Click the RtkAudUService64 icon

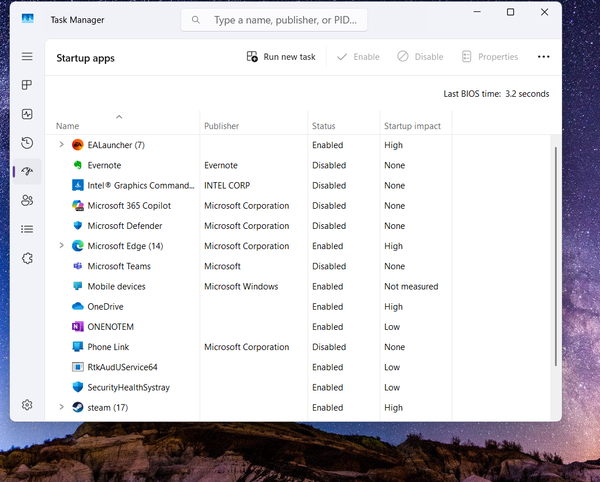tap(78, 367)
